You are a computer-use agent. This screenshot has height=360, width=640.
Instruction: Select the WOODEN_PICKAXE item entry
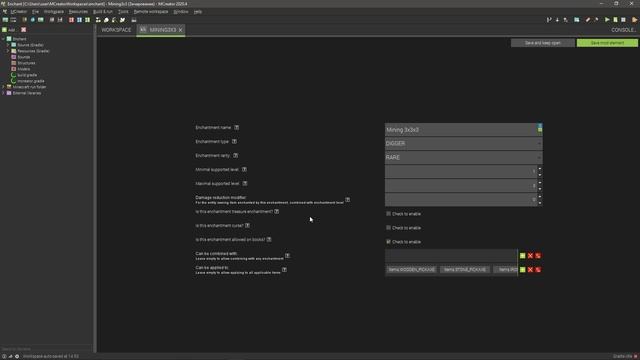point(411,270)
